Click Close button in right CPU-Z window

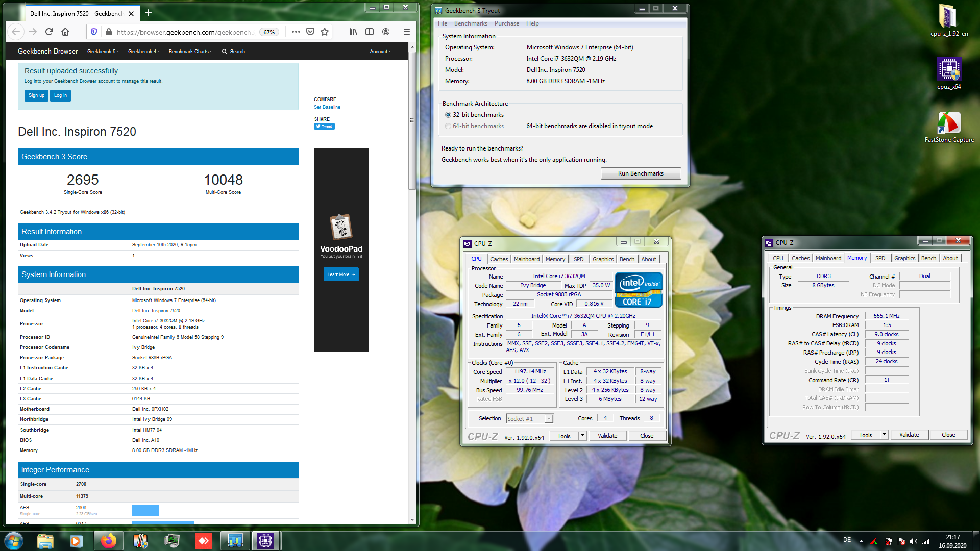coord(948,435)
